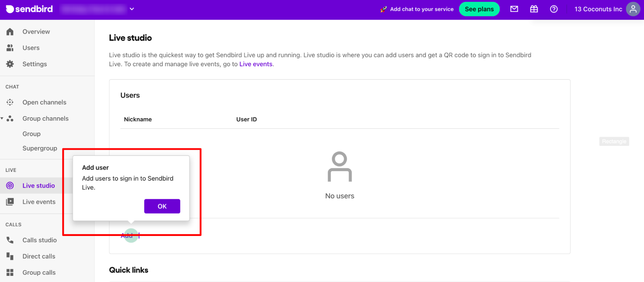Image resolution: width=644 pixels, height=282 pixels.
Task: Click OK in the Add user tooltip
Action: [162, 206]
